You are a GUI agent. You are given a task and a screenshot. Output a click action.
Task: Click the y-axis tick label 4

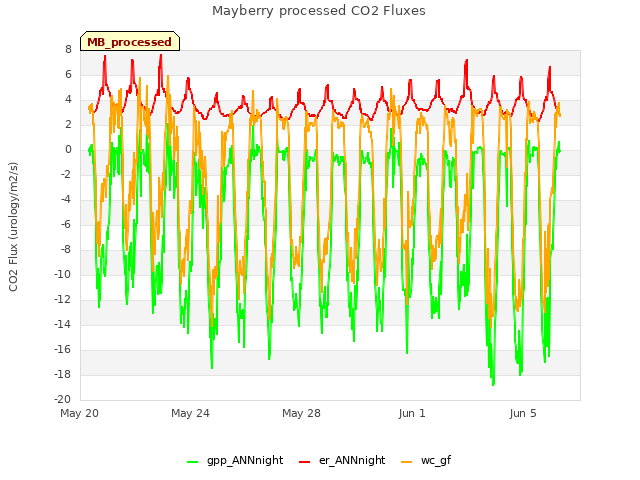point(68,99)
